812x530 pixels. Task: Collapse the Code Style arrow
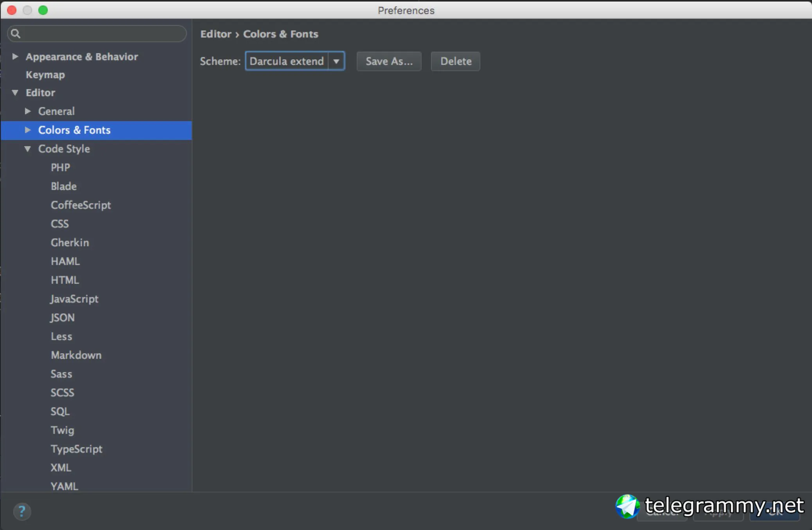[28, 149]
